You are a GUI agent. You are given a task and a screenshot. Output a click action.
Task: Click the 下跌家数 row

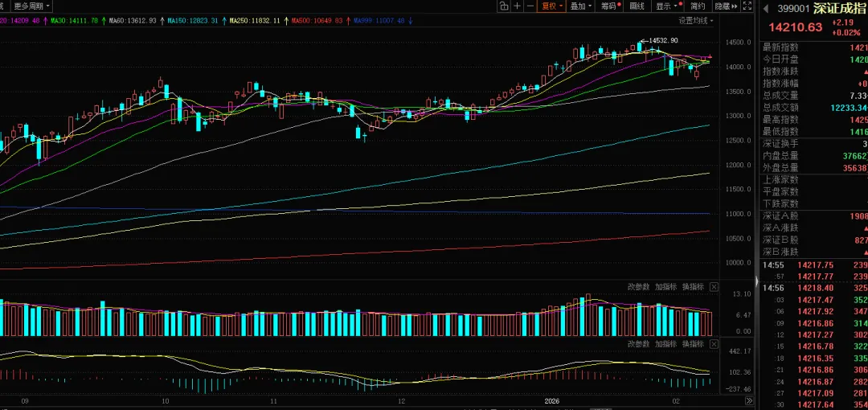[x=813, y=203]
